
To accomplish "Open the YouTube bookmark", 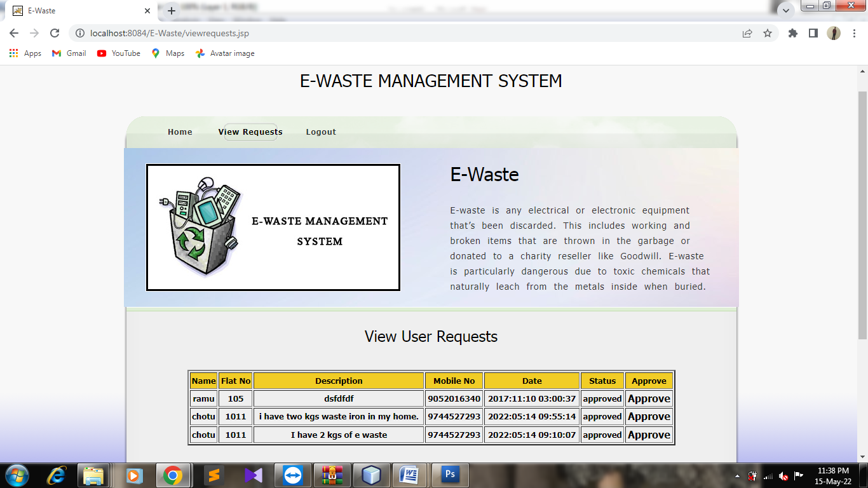I will point(119,53).
